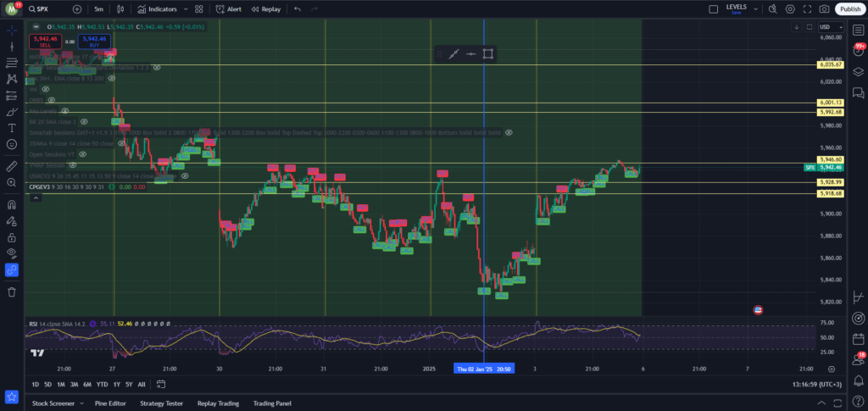
Task: Toggle visibility of ORB5 indicator
Action: coord(51,100)
